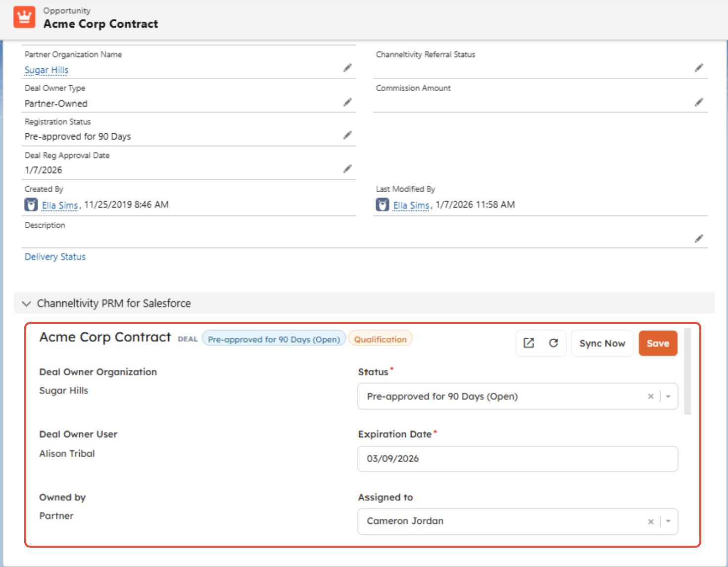
Task: Click the Acme Corp Contract page title
Action: click(x=101, y=24)
